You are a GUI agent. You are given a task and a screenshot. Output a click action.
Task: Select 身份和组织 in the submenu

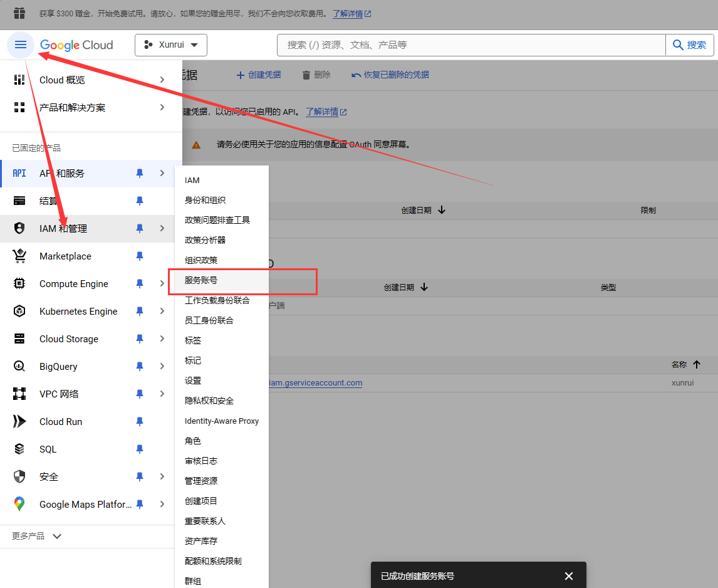(x=222, y=200)
